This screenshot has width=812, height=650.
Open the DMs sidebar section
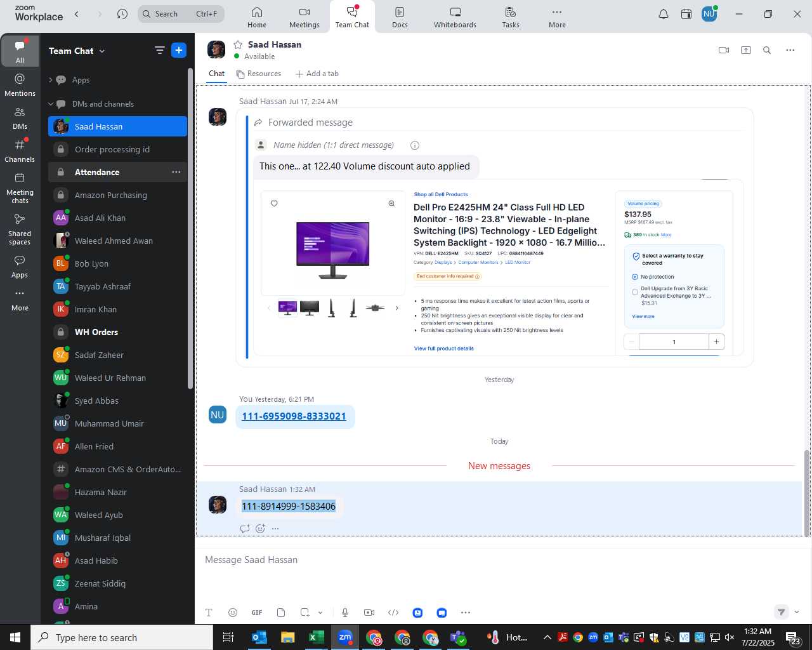[x=20, y=117]
